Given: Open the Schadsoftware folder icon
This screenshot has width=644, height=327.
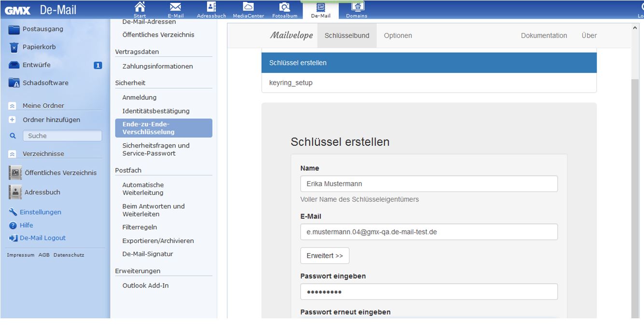Looking at the screenshot, I should click(14, 83).
